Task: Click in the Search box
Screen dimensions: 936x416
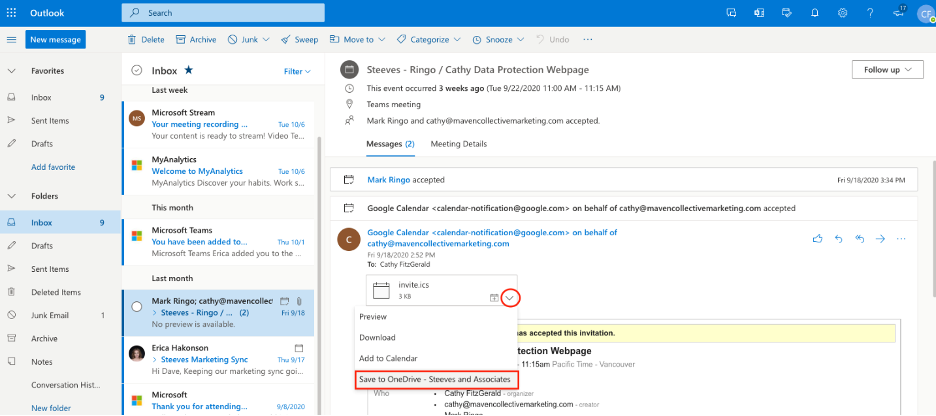Action: [223, 13]
